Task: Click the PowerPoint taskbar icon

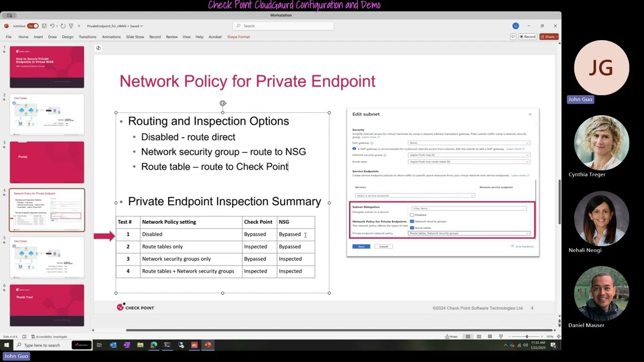Action: coord(208,345)
